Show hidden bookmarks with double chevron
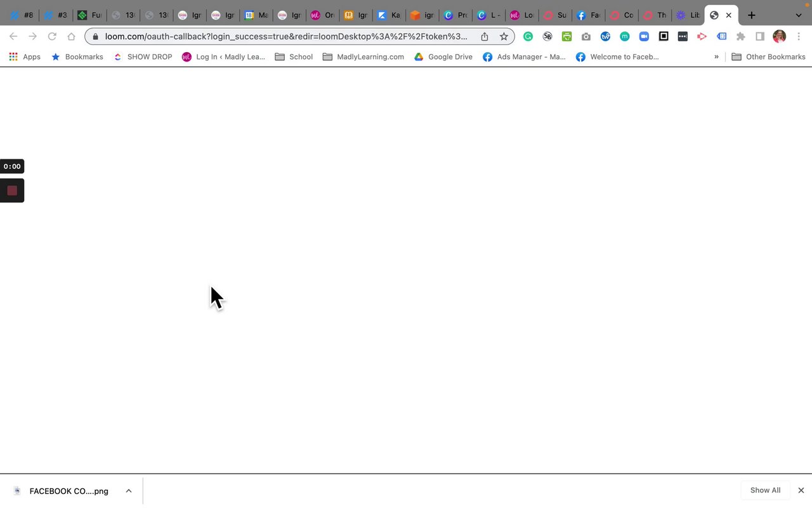The width and height of the screenshot is (812, 508). [716, 57]
